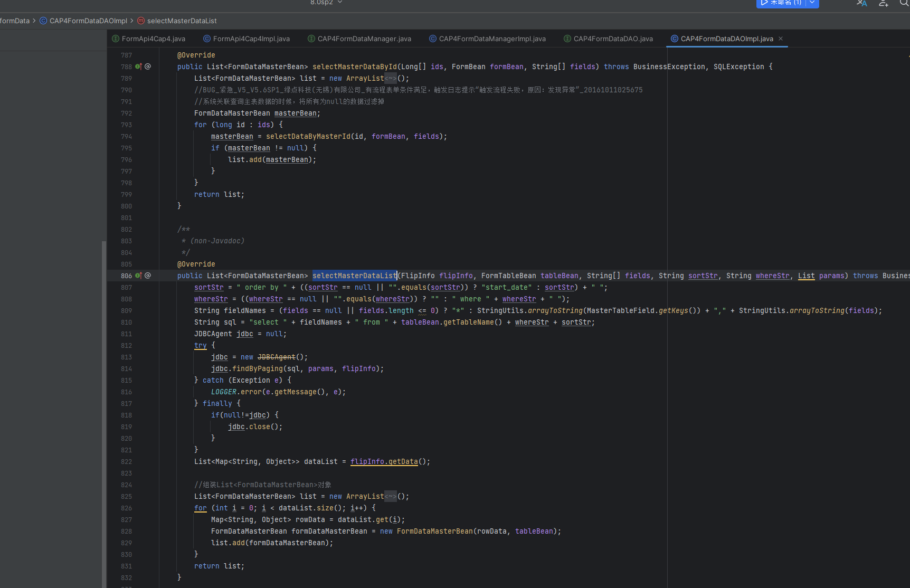The width and height of the screenshot is (910, 588).
Task: Click findByPaging call on line 814
Action: pos(258,368)
